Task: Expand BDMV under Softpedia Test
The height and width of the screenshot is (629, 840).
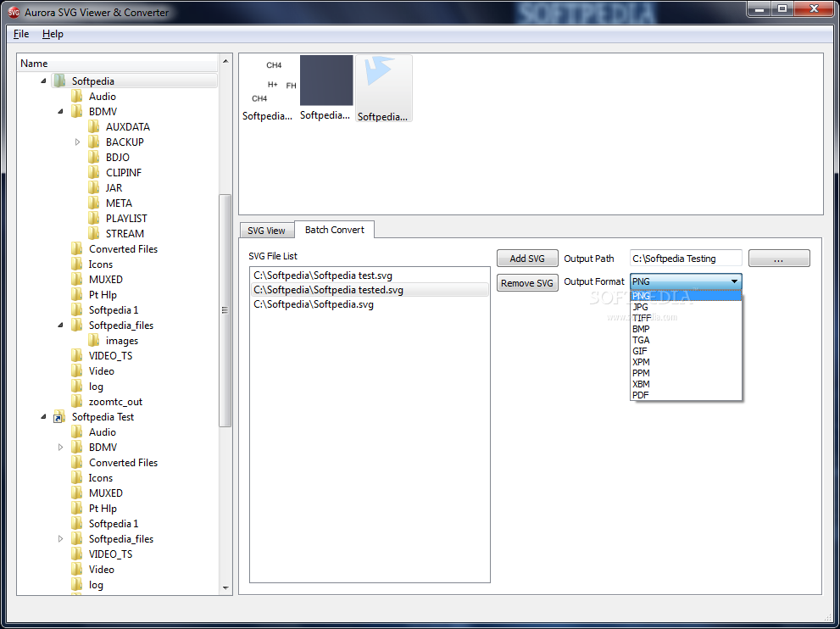Action: (x=60, y=448)
